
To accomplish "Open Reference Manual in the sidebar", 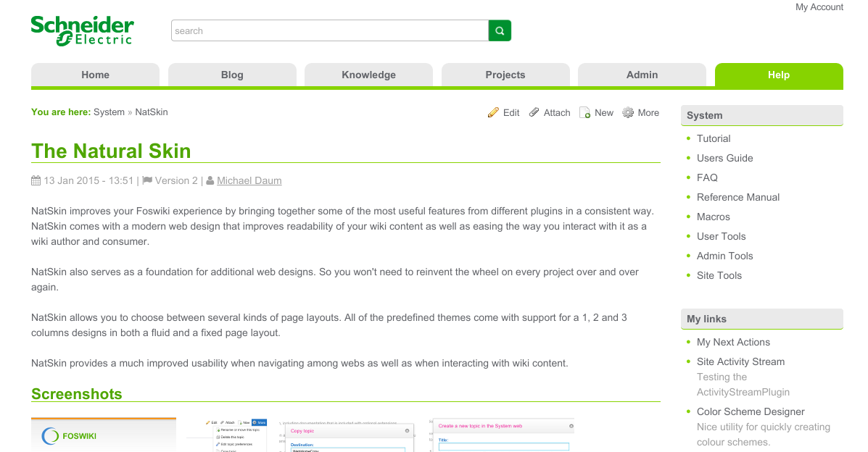I will click(738, 197).
